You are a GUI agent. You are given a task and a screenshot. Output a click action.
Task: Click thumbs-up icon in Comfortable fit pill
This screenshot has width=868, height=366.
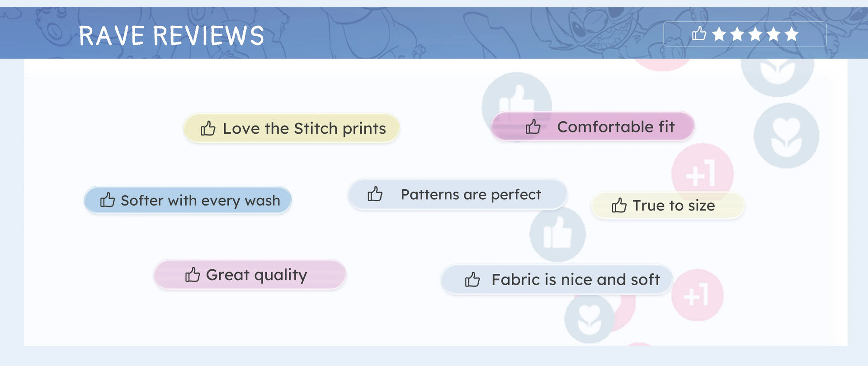coord(533,127)
